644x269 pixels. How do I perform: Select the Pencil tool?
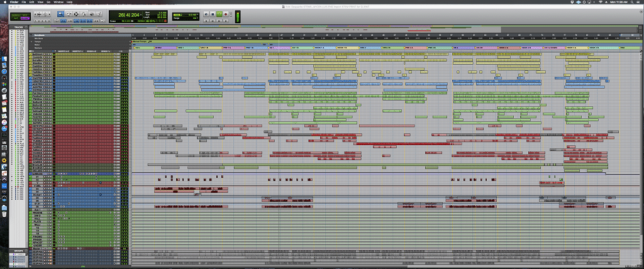(x=99, y=14)
